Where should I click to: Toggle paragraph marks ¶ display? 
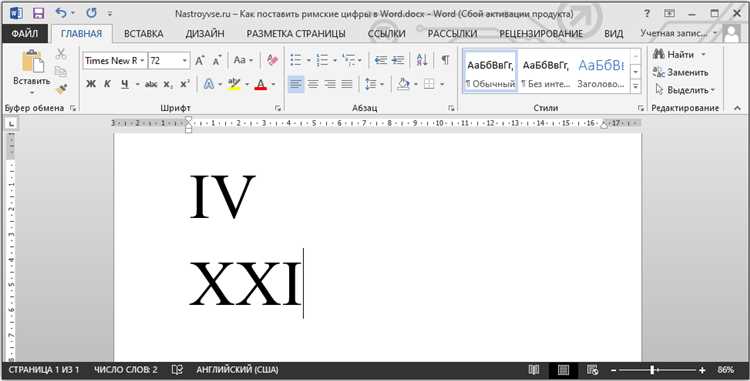pyautogui.click(x=445, y=60)
